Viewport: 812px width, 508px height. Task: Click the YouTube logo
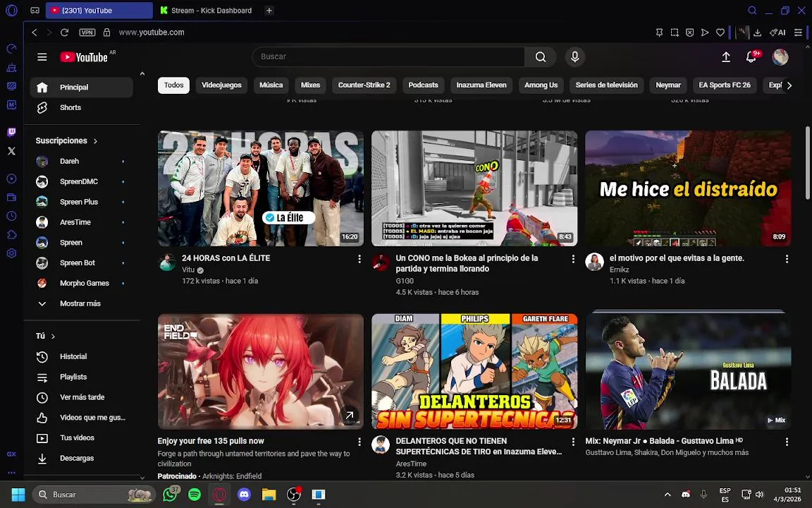(84, 57)
